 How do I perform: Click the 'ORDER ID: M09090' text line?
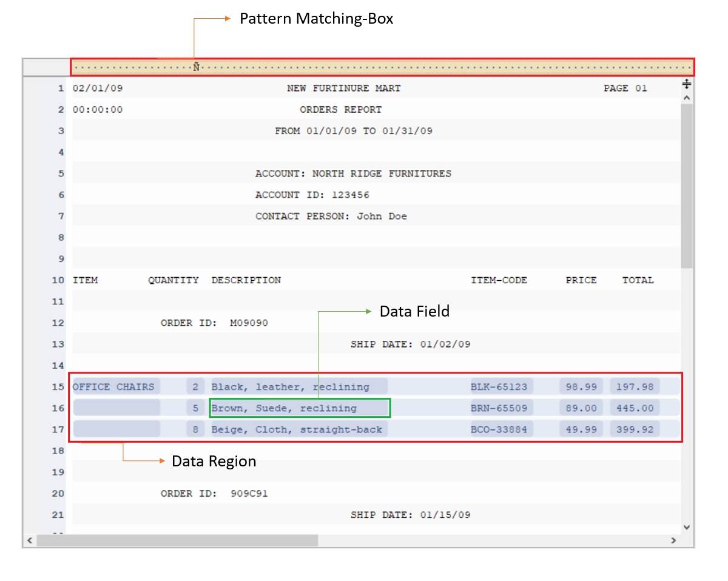214,323
